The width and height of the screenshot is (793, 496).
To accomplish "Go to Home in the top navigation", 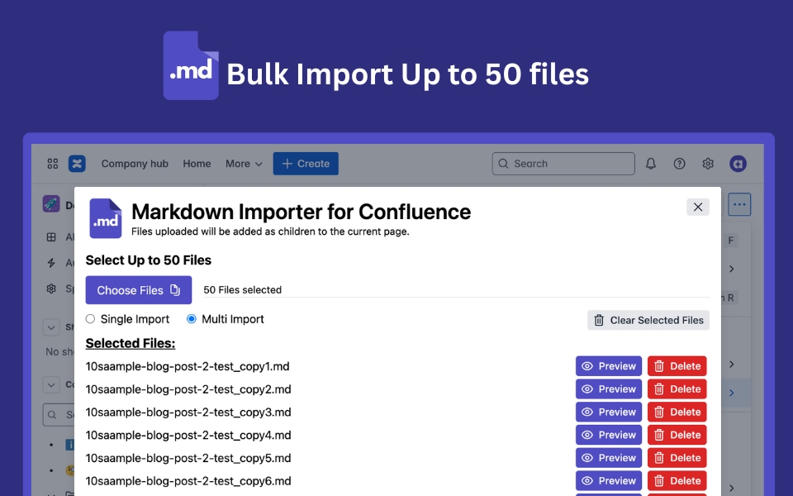I will [x=197, y=163].
